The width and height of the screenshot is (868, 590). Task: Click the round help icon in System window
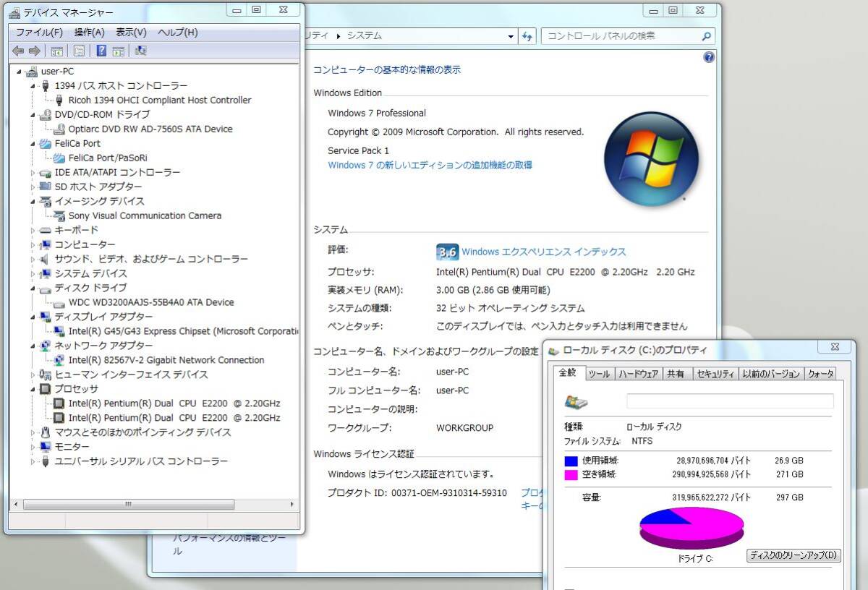pyautogui.click(x=709, y=57)
